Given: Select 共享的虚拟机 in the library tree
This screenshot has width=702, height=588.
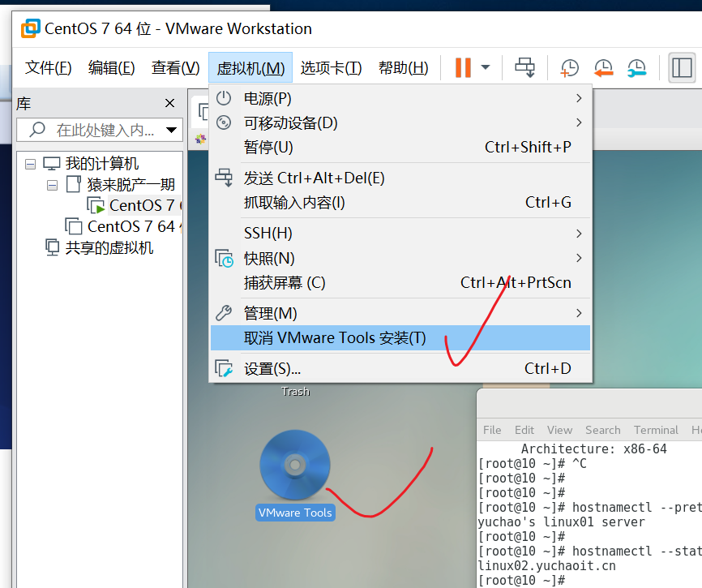Looking at the screenshot, I should 109,247.
